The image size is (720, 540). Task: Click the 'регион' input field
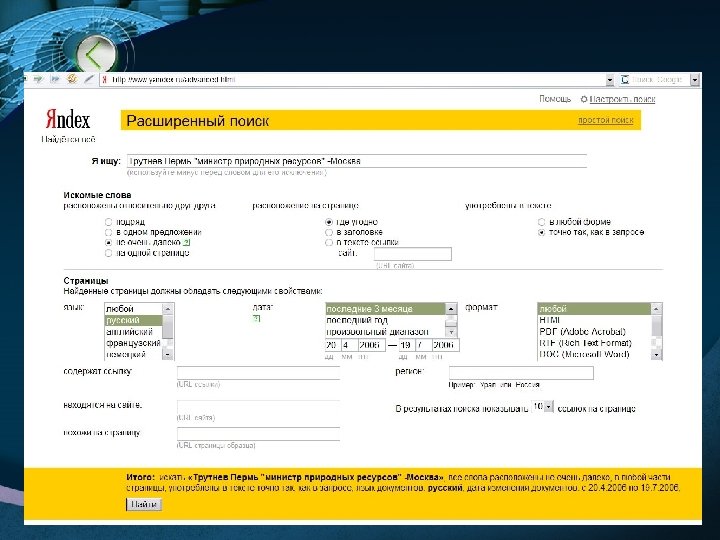(x=521, y=373)
